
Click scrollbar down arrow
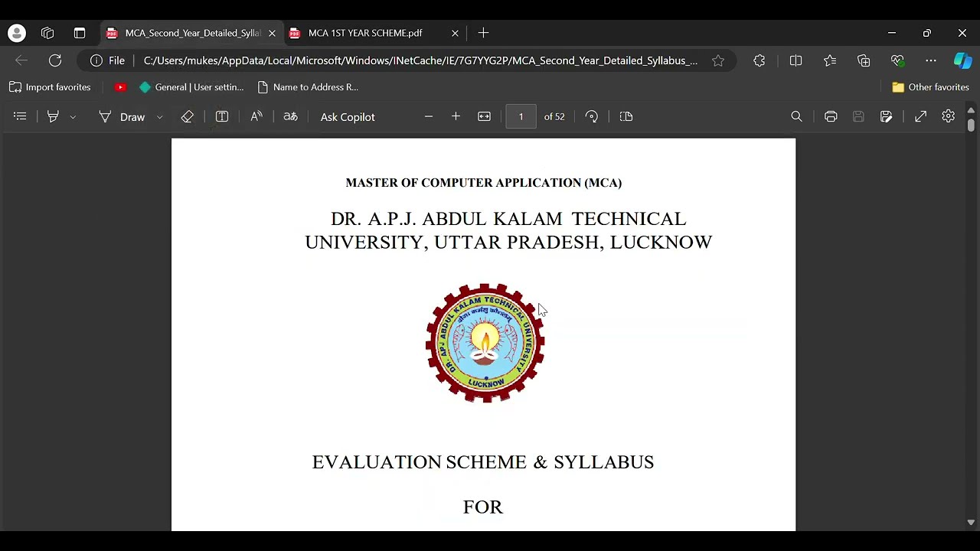(x=971, y=523)
